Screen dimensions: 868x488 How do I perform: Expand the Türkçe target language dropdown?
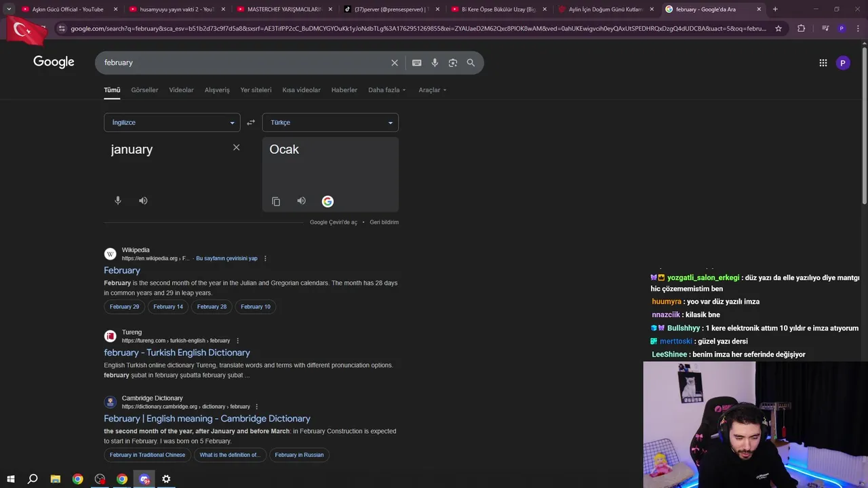pyautogui.click(x=330, y=123)
